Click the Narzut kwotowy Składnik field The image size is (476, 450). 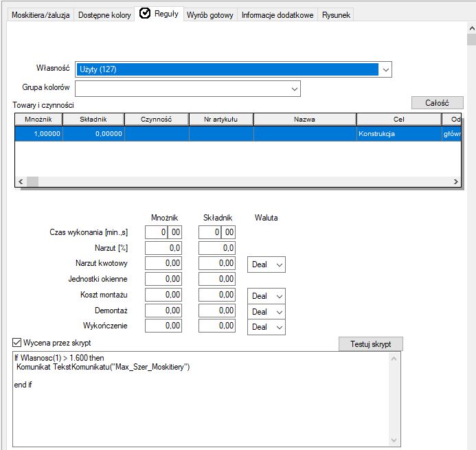(217, 263)
